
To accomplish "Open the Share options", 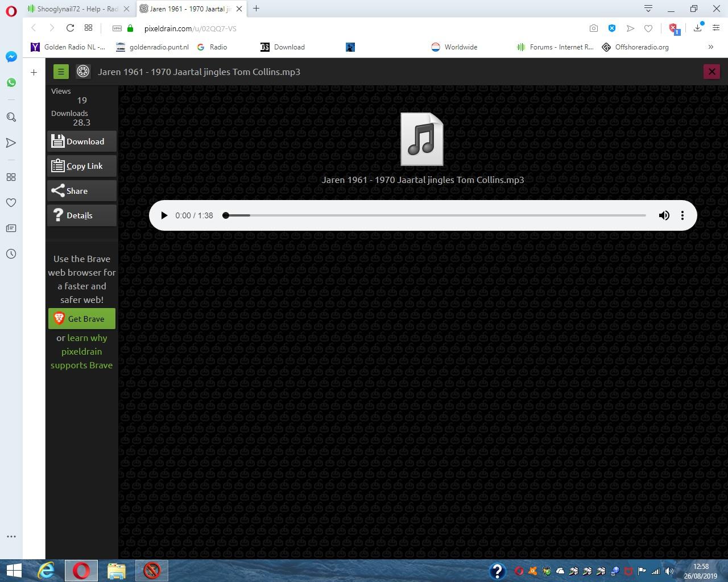I will (82, 191).
